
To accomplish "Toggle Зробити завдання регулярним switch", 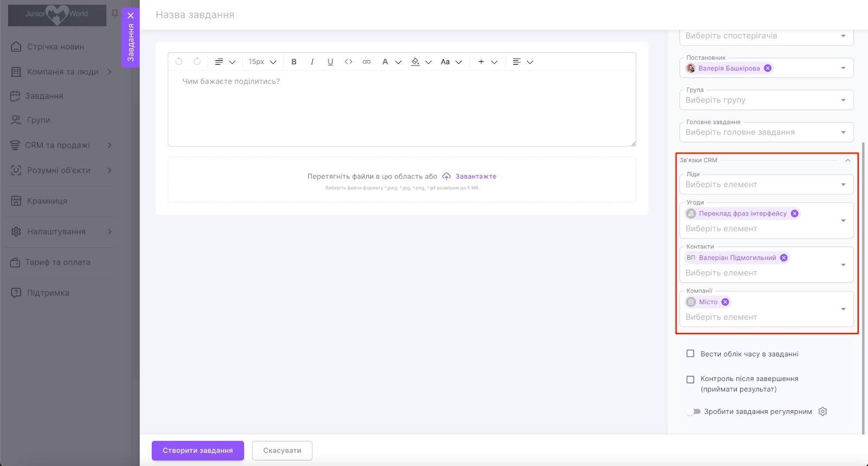I will click(x=694, y=412).
